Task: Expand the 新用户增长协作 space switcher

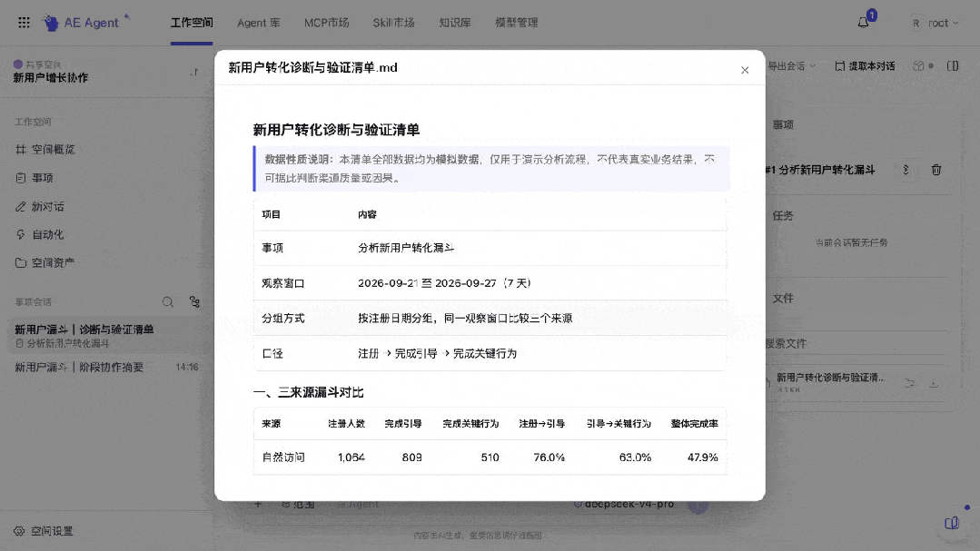Action: (x=194, y=73)
